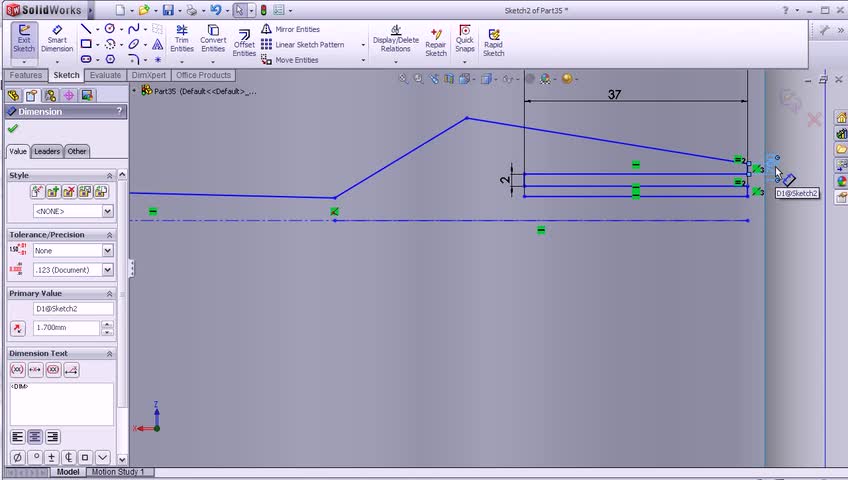Choose the Ellipse sketch tool
This screenshot has width=848, height=480.
tap(134, 44)
